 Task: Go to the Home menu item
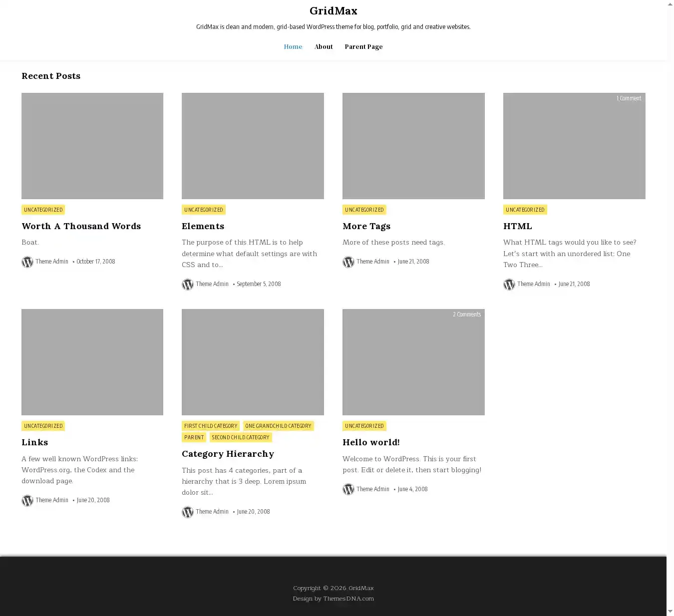click(x=293, y=46)
